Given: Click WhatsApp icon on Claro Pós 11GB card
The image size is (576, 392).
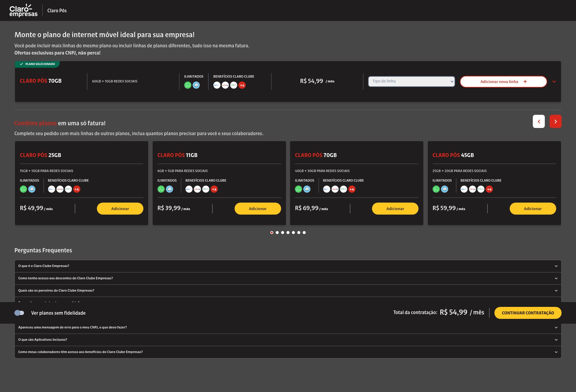Looking at the screenshot, I should [161, 189].
